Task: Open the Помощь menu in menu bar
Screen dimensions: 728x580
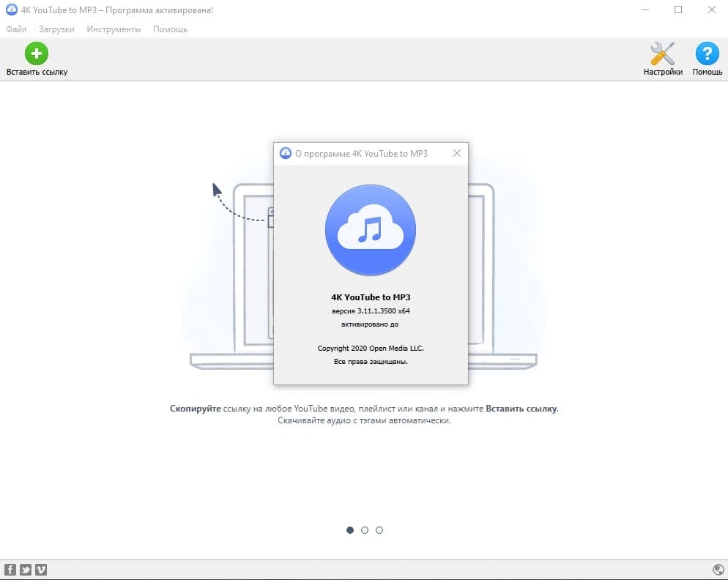Action: pos(171,29)
